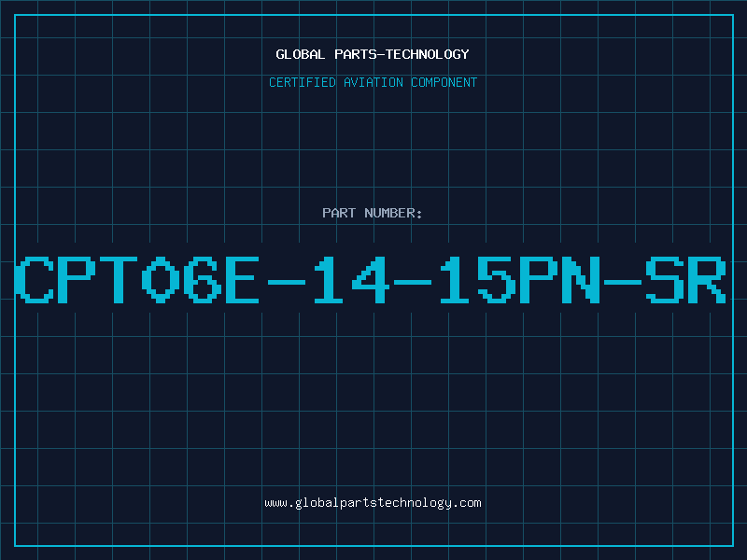747x560 pixels.
Task: Click the word AVIATION in the subtitle
Action: click(x=373, y=82)
